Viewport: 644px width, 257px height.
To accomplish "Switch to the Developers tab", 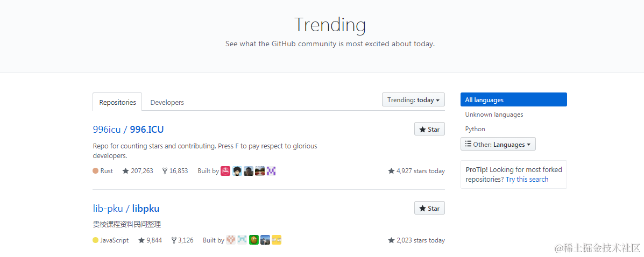I will (167, 102).
